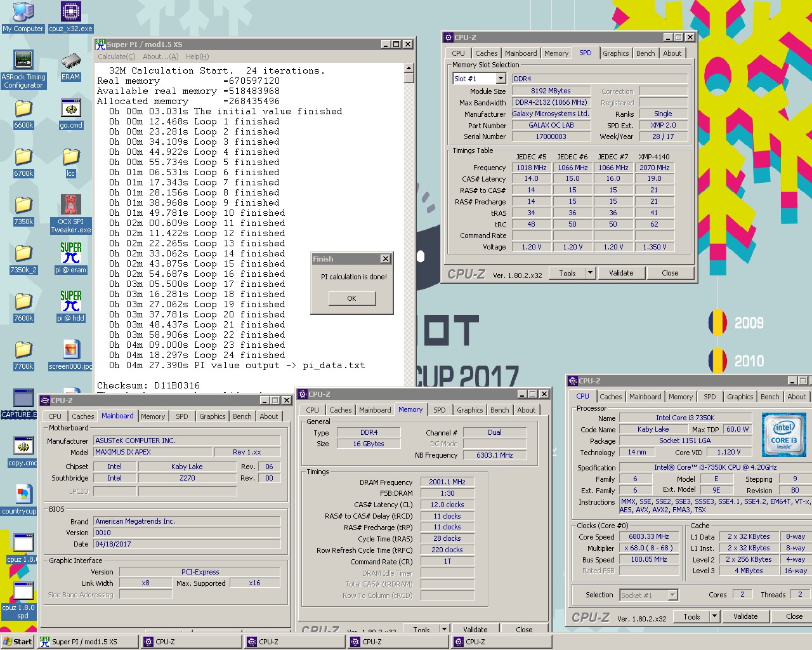Click Validate in CPU window
Viewport: 812px width, 650px height.
745,616
